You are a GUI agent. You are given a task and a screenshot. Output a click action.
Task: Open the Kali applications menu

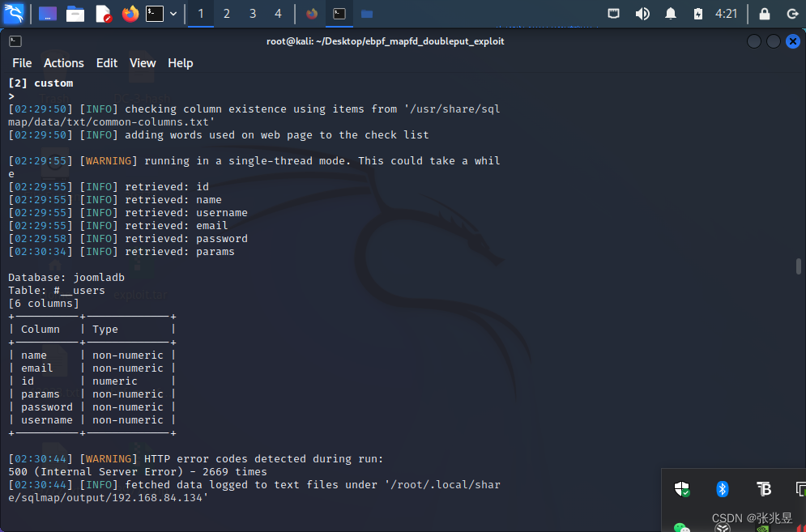[13, 13]
